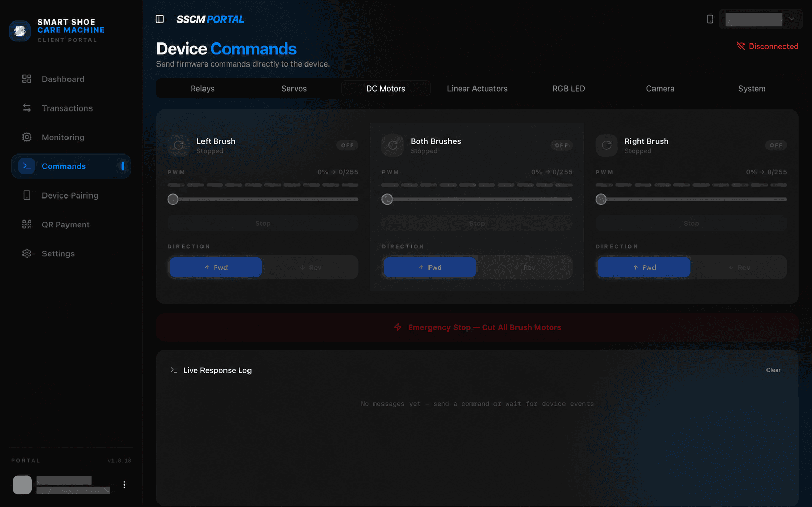
Task: Click the Right Brush rotation icon
Action: click(x=606, y=145)
